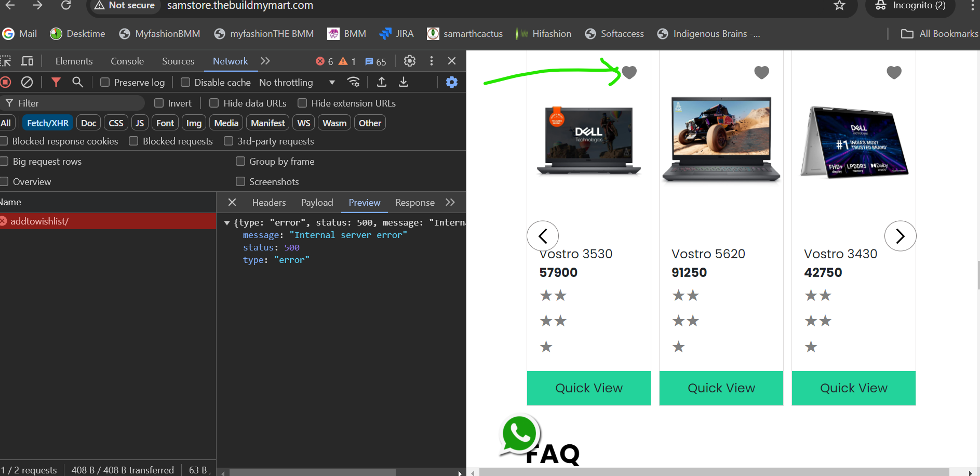Open DevTools settings gear
The height and width of the screenshot is (476, 980).
click(410, 61)
